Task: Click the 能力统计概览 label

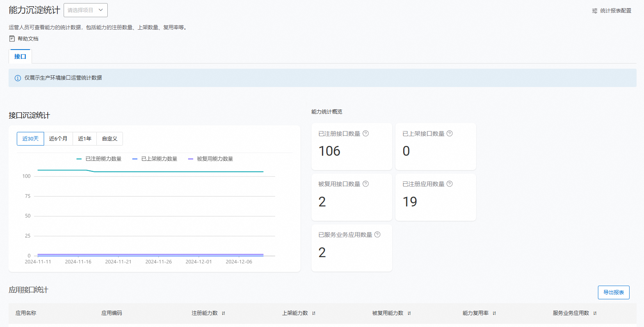Action: pos(327,112)
